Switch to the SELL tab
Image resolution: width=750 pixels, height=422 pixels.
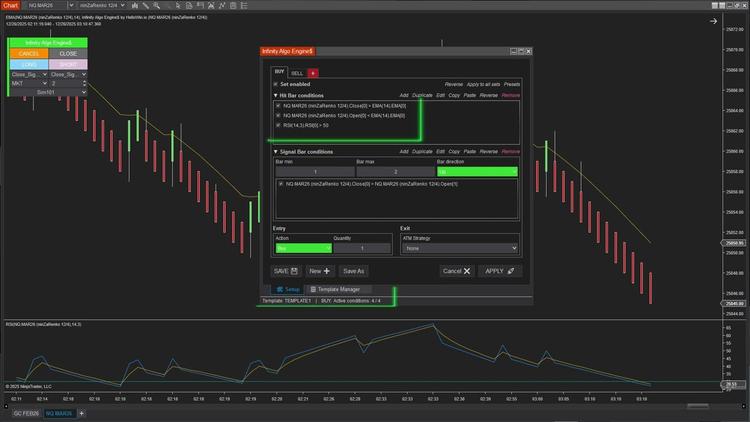[x=297, y=73]
